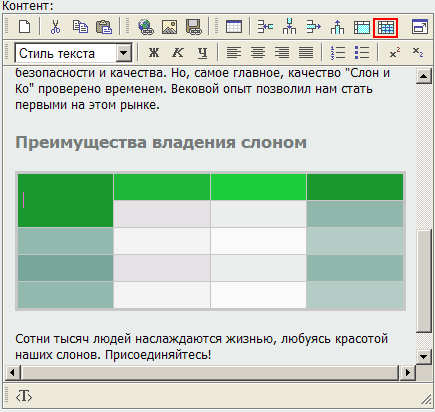Click the new document icon
Screen dimensions: 435x412
click(x=25, y=27)
